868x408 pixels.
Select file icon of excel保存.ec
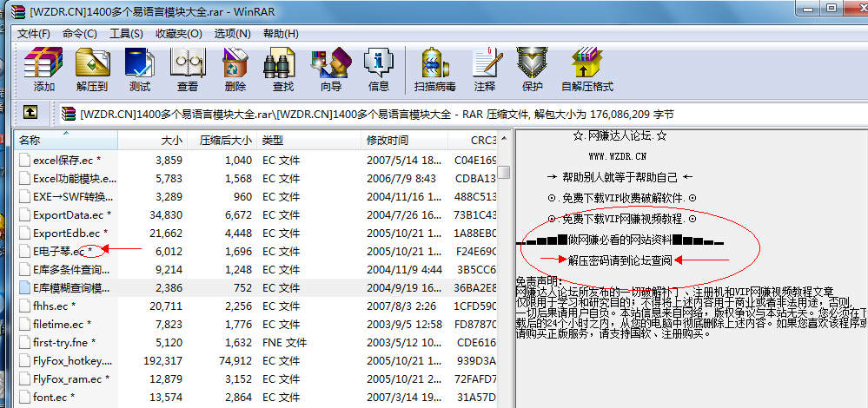tap(23, 161)
